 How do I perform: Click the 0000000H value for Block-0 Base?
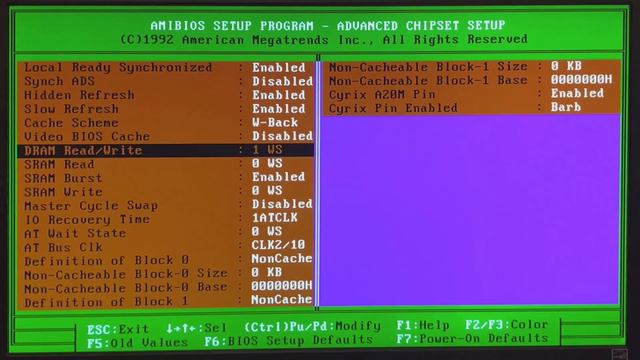coord(282,286)
